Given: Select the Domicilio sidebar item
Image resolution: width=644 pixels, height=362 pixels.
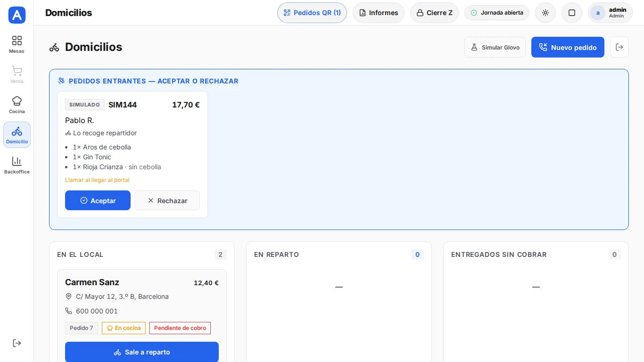Looking at the screenshot, I should pyautogui.click(x=17, y=135).
